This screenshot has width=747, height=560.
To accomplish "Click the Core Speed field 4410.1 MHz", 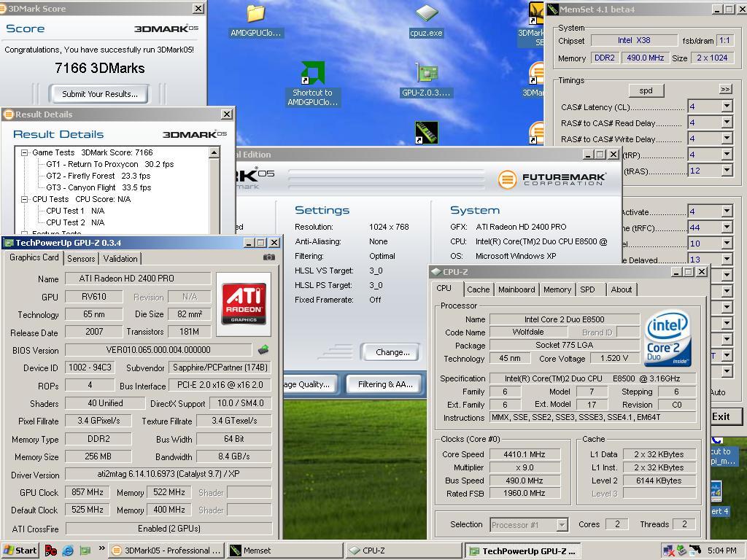I will [524, 454].
